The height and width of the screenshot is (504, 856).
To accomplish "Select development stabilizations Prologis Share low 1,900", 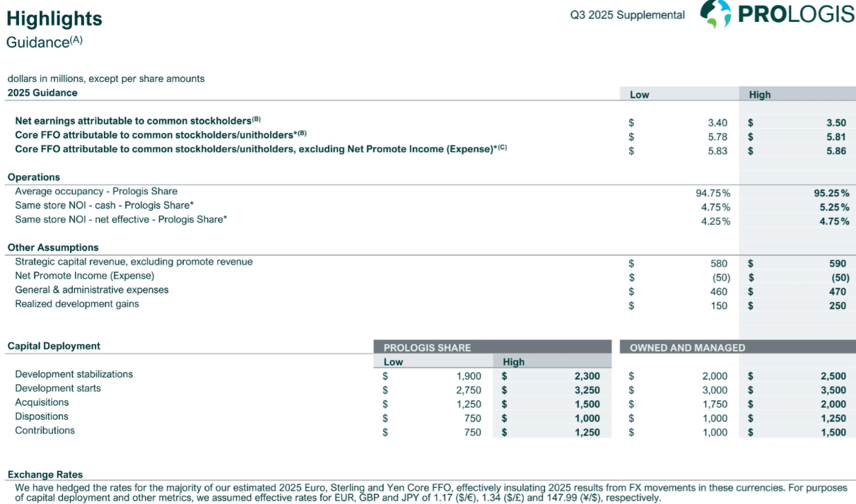I will [x=469, y=376].
